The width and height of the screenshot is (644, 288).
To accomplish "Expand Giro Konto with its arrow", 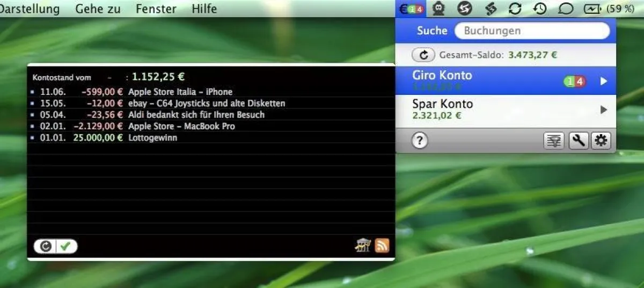I will pos(604,81).
